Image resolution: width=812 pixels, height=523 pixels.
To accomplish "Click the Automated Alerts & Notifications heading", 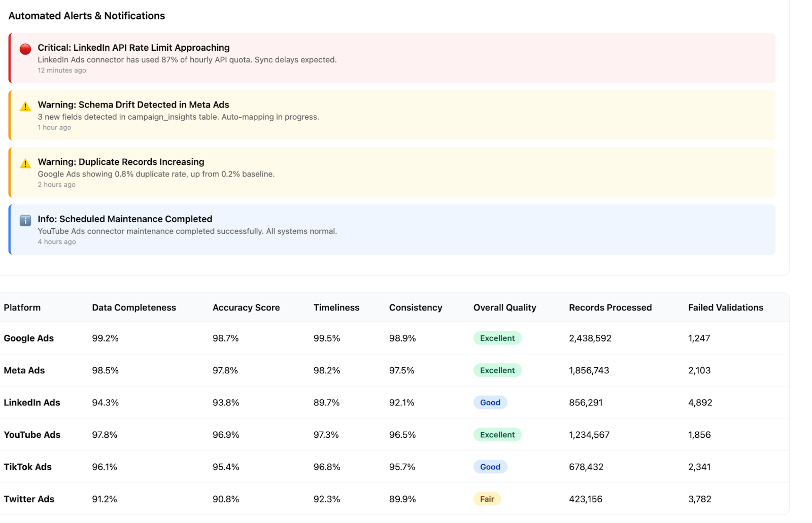I will [x=86, y=16].
